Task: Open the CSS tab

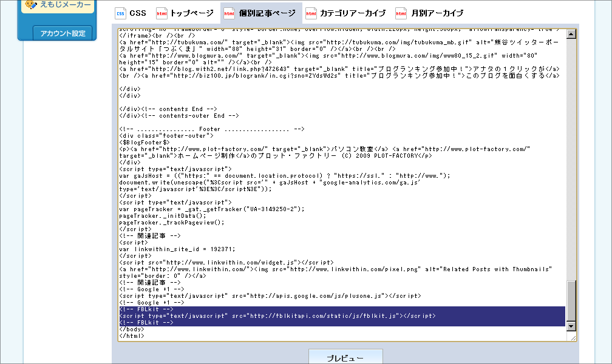Action: [131, 13]
